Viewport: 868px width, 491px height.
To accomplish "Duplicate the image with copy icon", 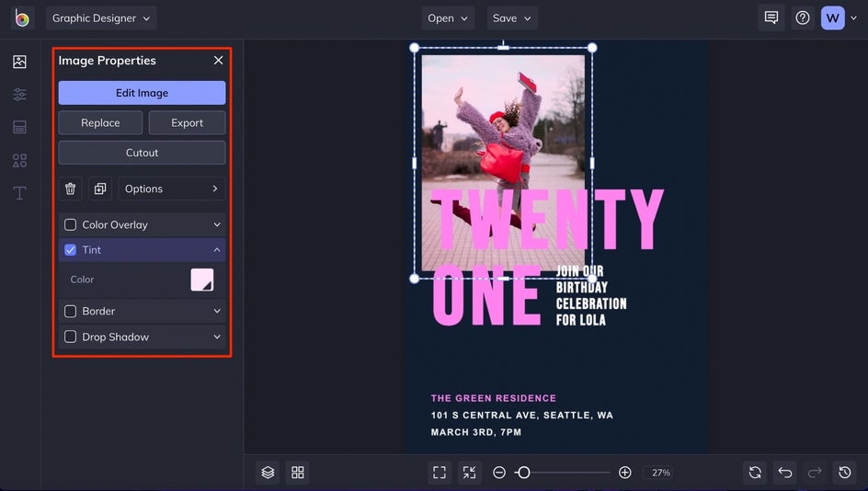I will [100, 188].
